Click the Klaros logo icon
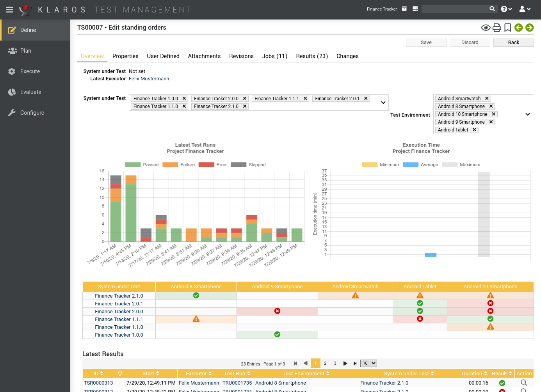This screenshot has height=392, width=541. click(x=25, y=9)
